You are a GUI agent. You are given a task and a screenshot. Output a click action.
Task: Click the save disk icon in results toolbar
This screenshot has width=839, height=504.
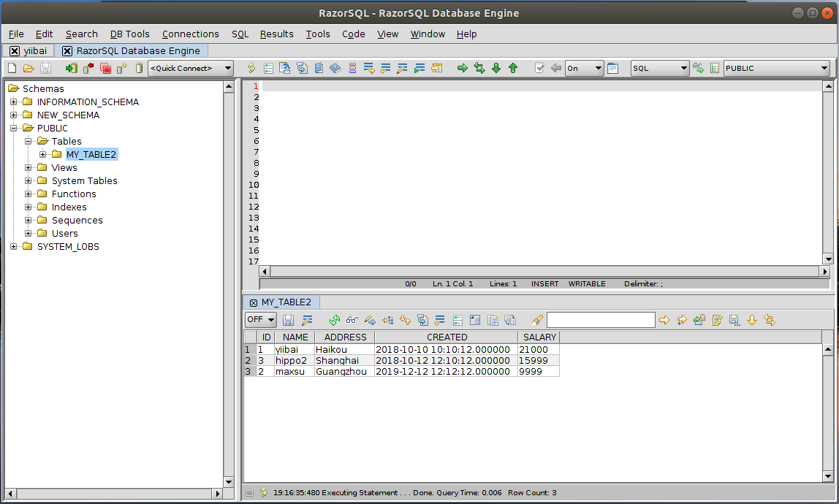[289, 320]
